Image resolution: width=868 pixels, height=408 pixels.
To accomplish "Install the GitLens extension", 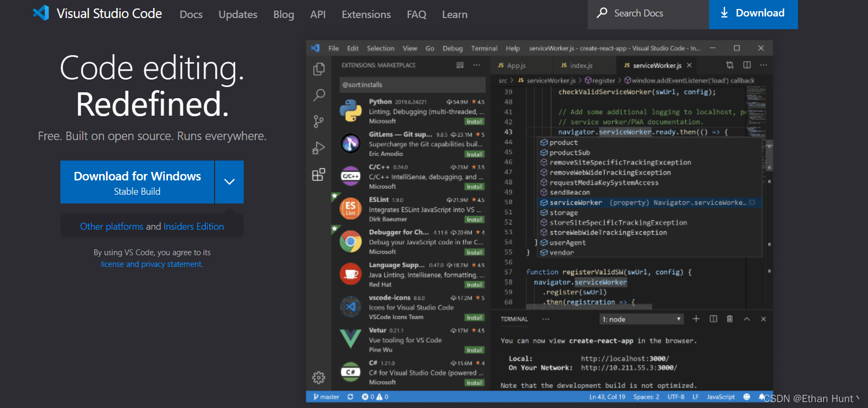I will tap(474, 154).
